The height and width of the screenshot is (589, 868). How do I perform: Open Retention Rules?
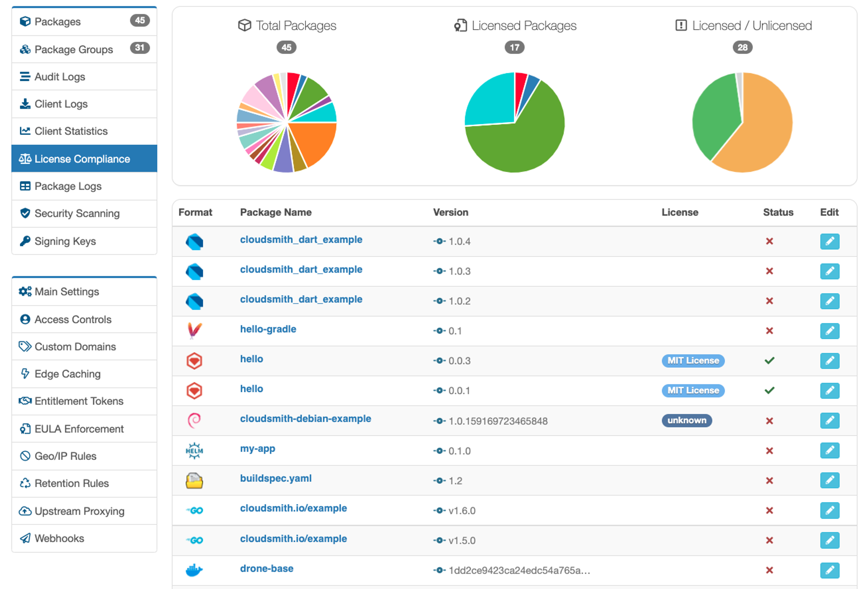(x=84, y=483)
